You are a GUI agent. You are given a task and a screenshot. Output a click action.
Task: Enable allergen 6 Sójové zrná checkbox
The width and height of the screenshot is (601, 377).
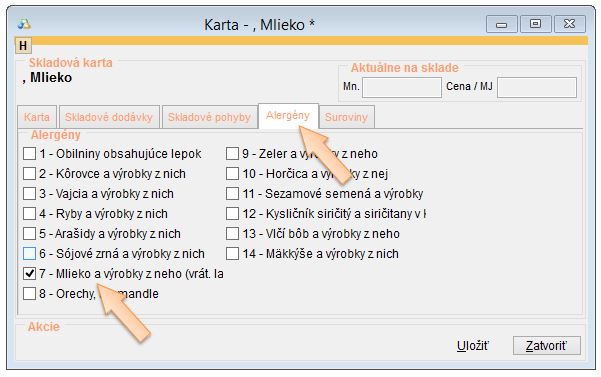[30, 254]
